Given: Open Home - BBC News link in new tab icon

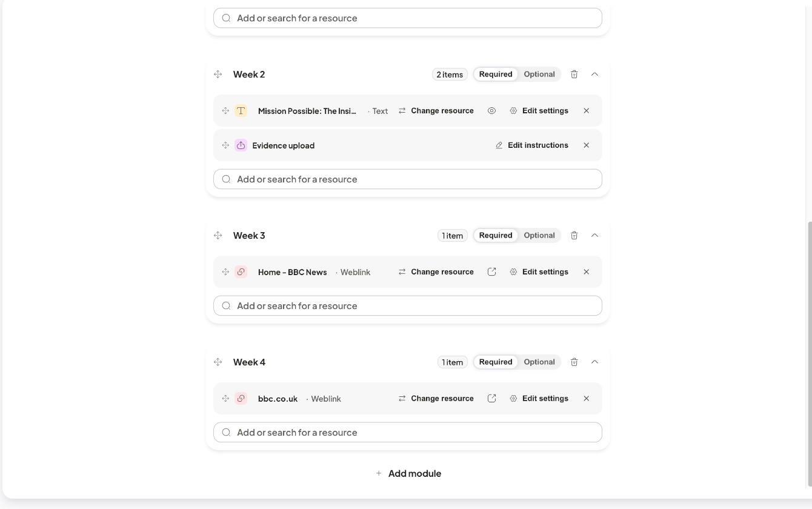Looking at the screenshot, I should [491, 272].
